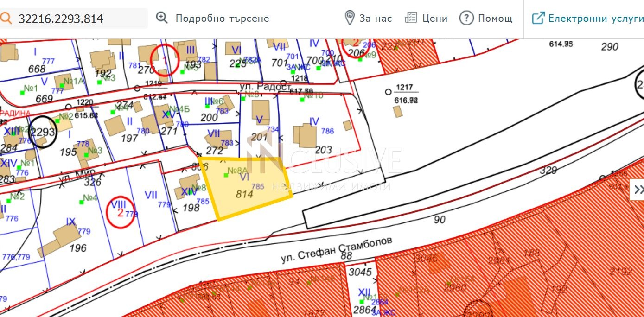
Task: Open the Помощ help menu item
Action: [x=495, y=19]
